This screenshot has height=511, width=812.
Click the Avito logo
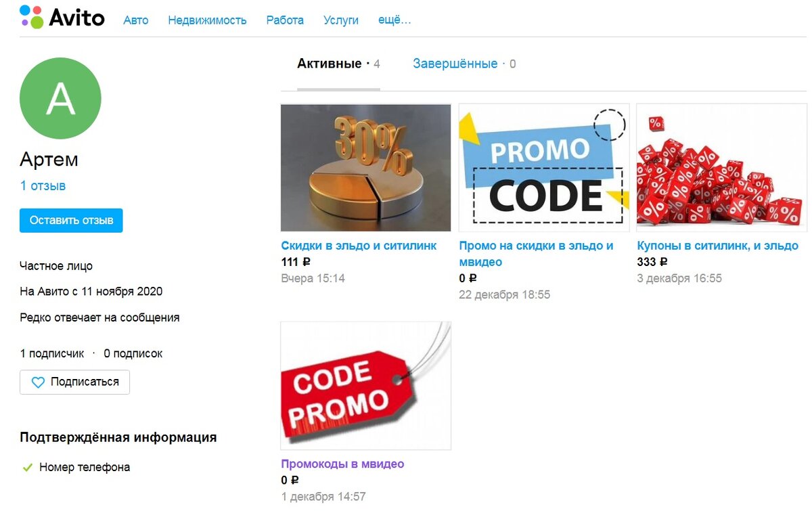(62, 17)
